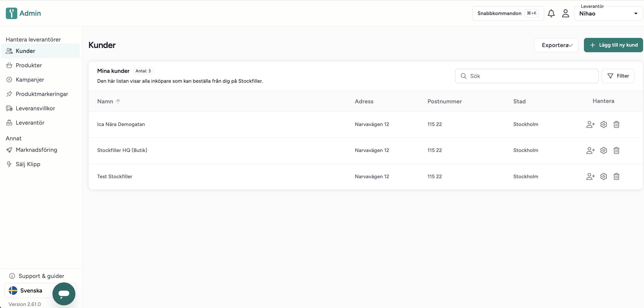This screenshot has height=308, width=644.
Task: Click 115 22 in Stockfiller HQ row
Action: [x=435, y=150]
